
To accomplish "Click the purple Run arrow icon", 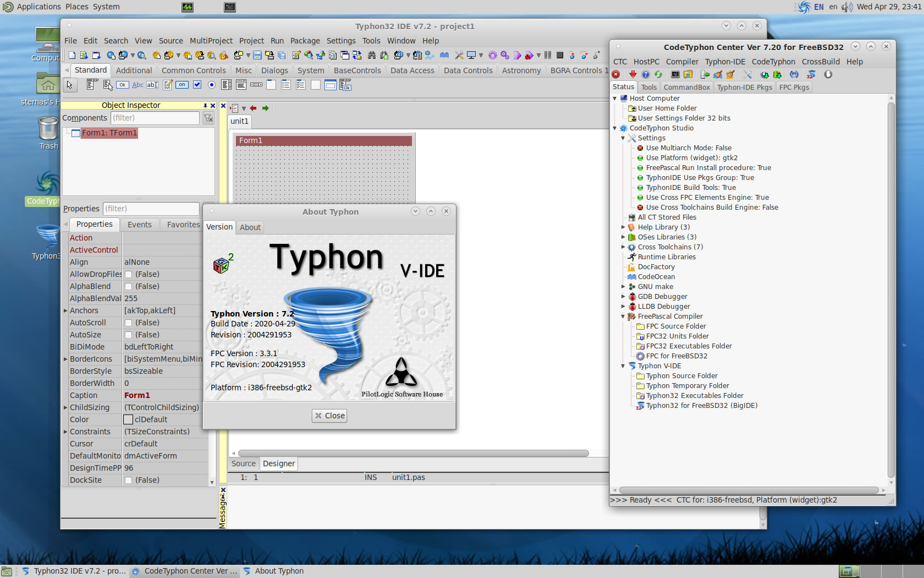I will click(x=518, y=55).
